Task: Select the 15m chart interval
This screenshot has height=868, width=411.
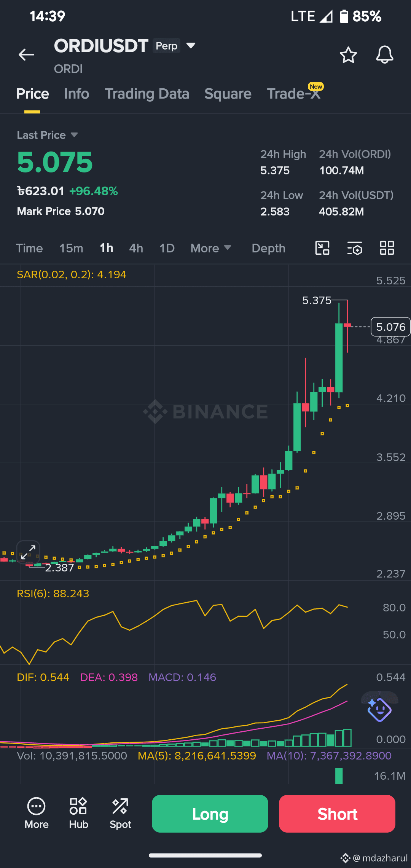Action: click(71, 248)
